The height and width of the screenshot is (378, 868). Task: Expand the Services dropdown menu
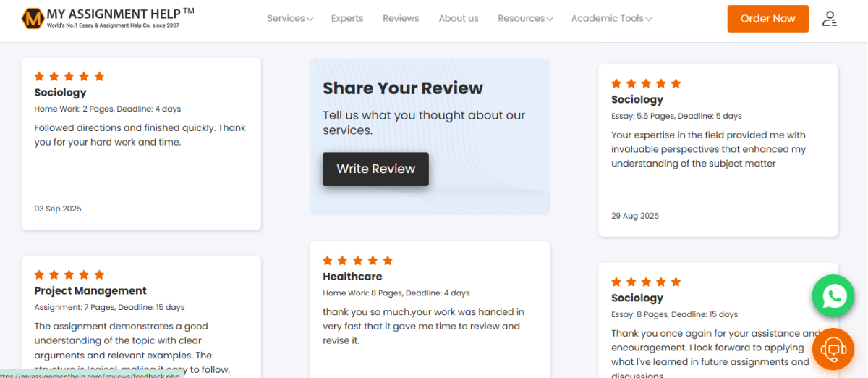[289, 19]
